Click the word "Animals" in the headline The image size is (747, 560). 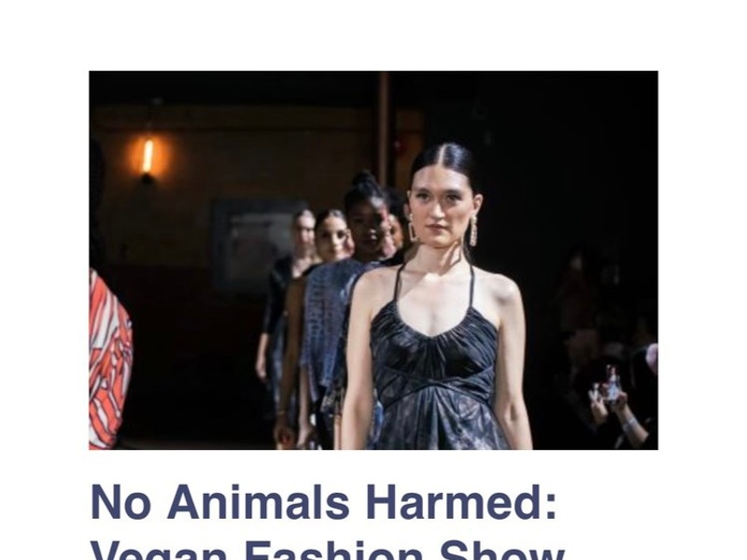click(x=259, y=502)
